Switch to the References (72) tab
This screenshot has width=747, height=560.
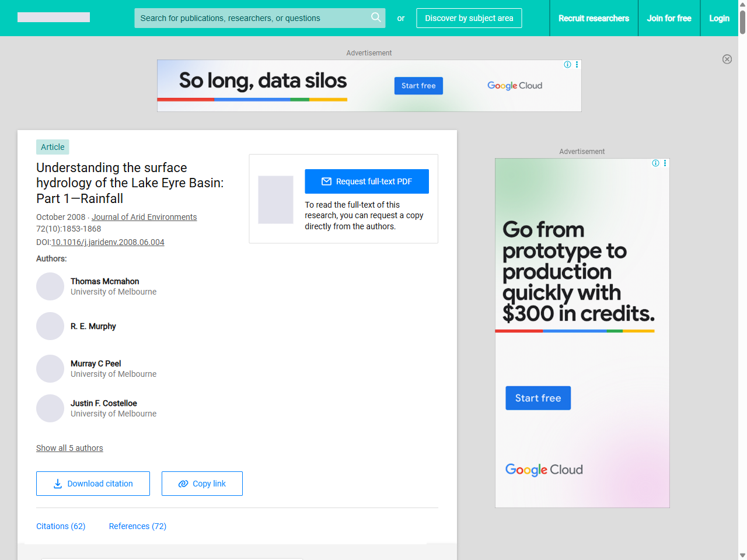coord(138,526)
